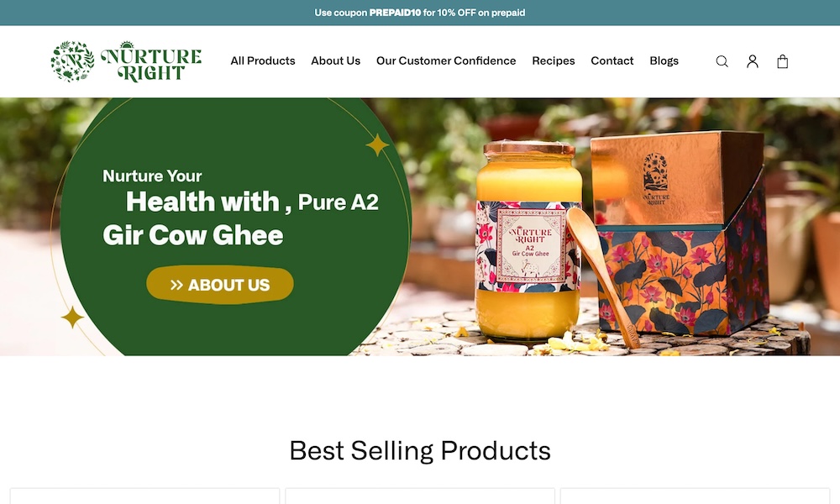Screen dimensions: 840x504
Task: Go to About Us page
Action: point(335,61)
